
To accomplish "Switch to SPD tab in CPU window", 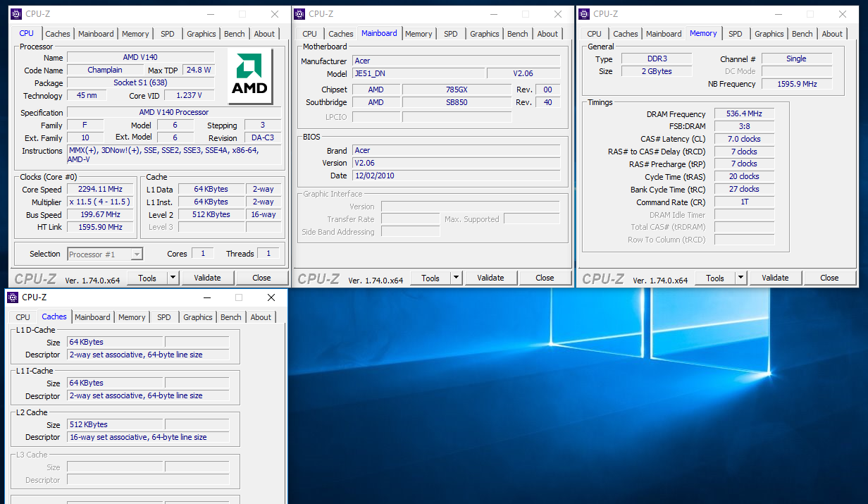I will 168,34.
